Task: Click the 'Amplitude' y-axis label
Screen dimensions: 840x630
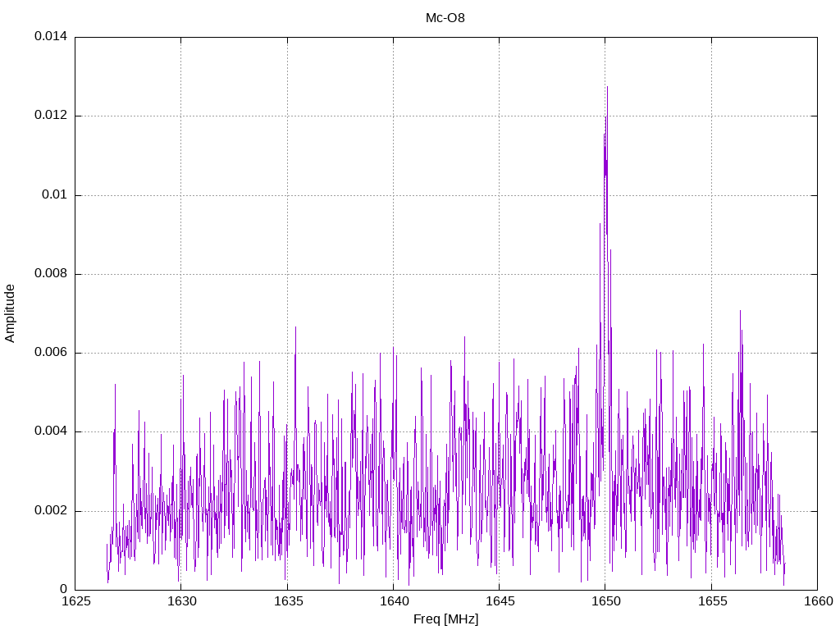Action: click(10, 313)
